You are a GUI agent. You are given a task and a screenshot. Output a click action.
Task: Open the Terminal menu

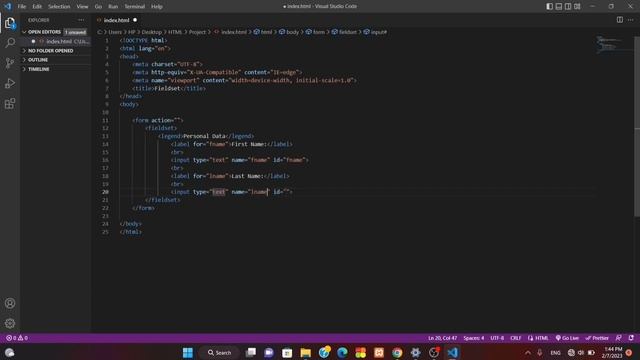pos(135,7)
